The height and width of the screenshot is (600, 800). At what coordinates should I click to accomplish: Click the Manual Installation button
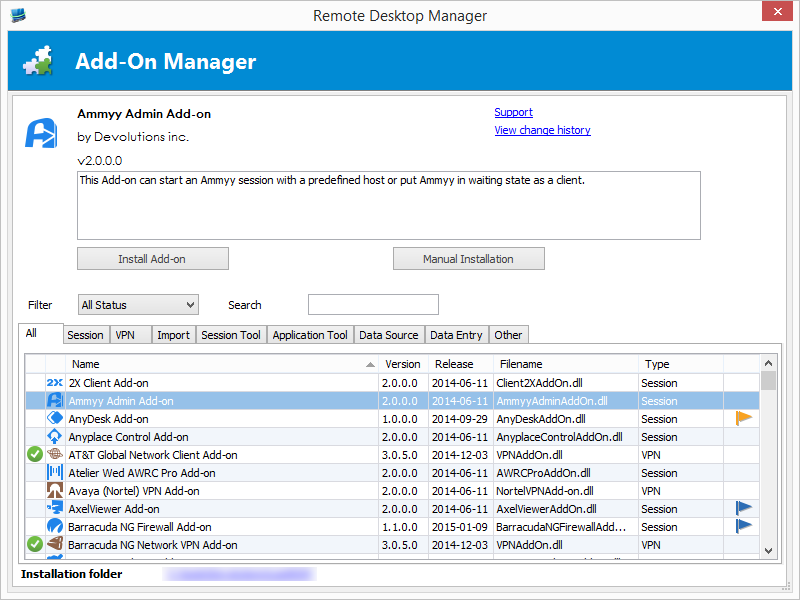pos(468,259)
